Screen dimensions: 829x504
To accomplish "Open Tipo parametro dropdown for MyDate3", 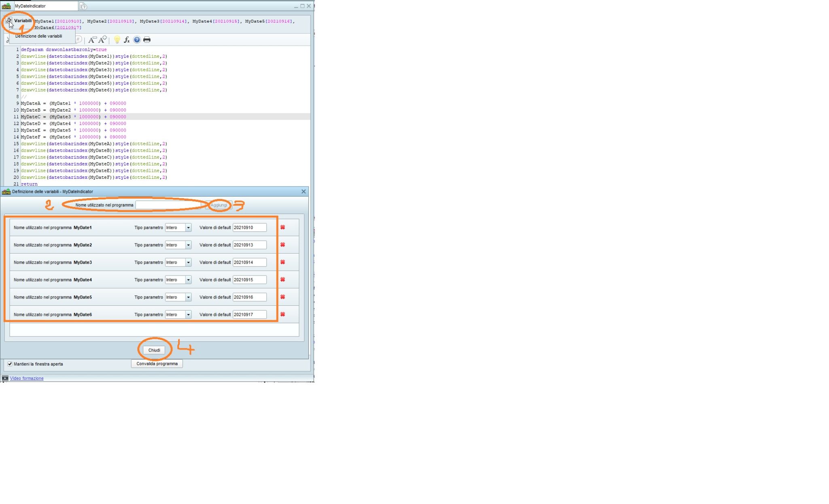I will point(188,263).
